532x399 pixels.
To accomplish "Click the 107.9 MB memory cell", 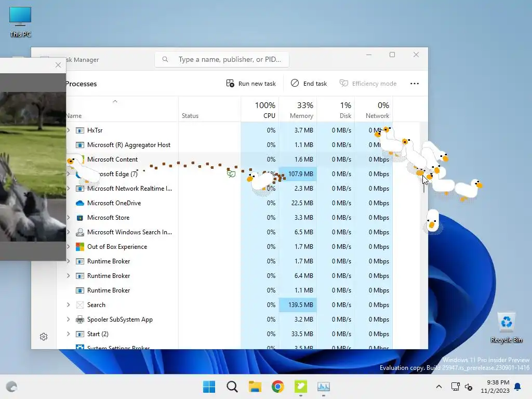I will 298,174.
